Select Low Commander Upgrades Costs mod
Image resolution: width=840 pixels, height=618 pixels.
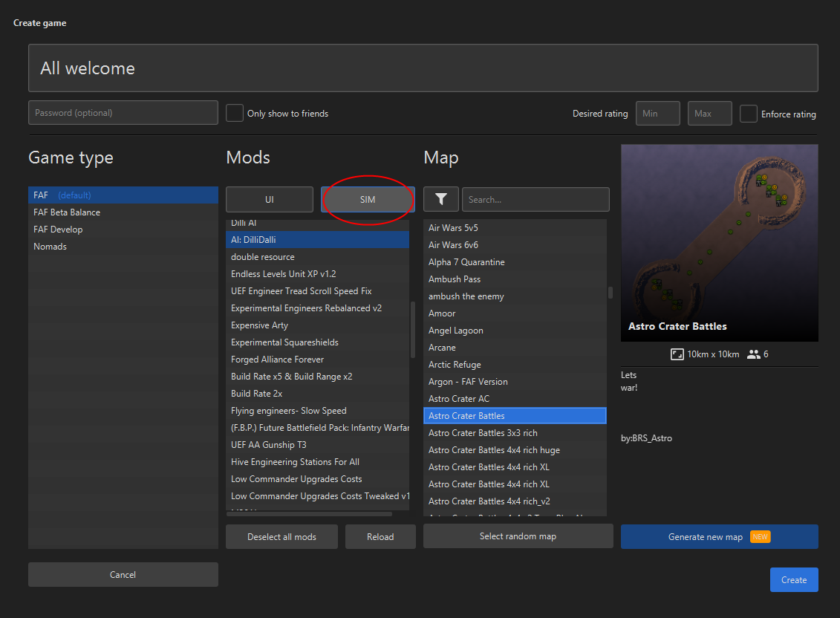[317, 479]
